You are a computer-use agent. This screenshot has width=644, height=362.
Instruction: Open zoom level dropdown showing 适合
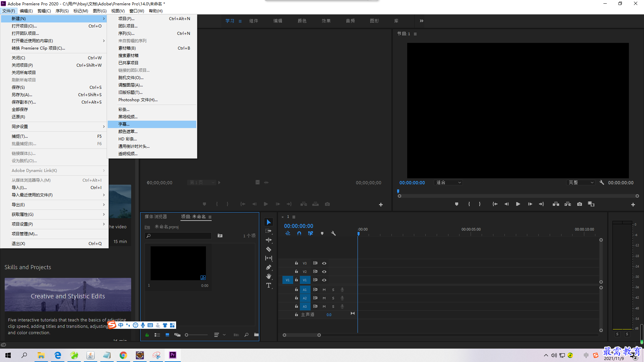tap(448, 183)
